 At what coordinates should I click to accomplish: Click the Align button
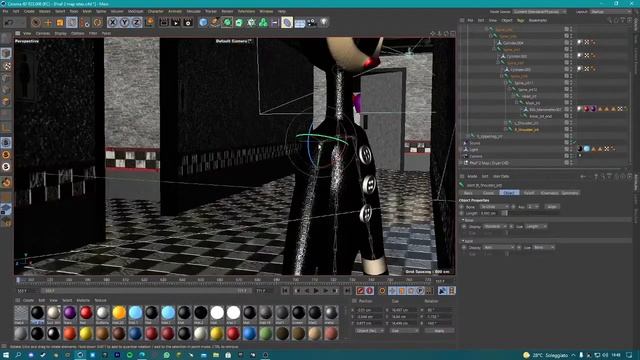tap(552, 207)
